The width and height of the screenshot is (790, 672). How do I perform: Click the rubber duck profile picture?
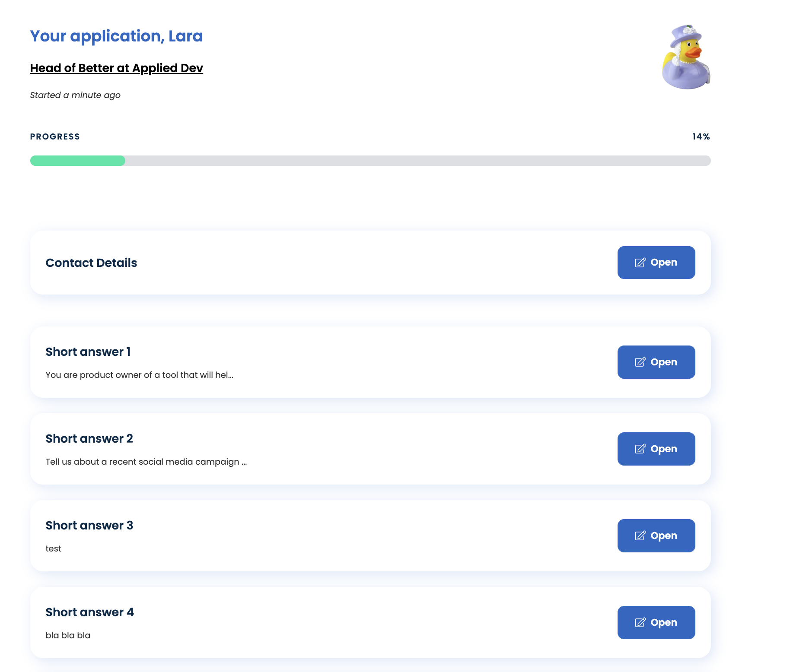(x=686, y=57)
